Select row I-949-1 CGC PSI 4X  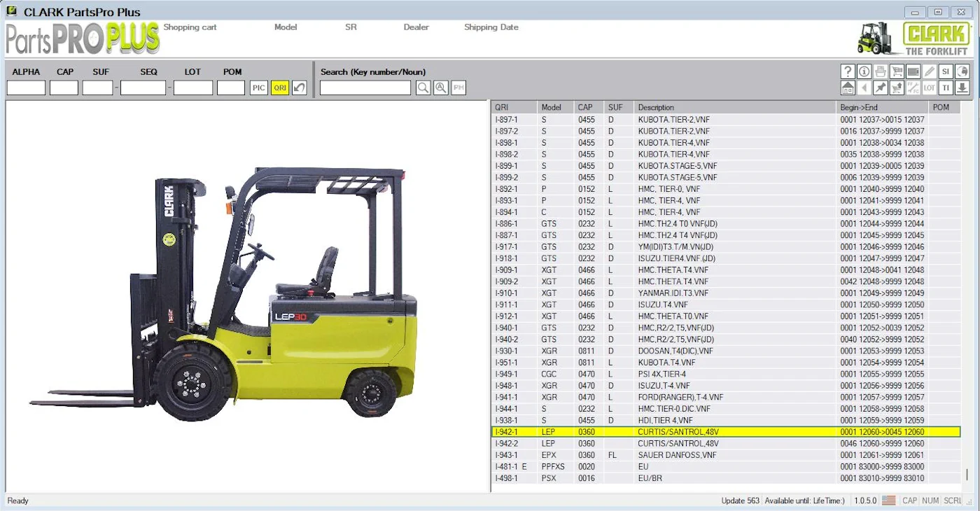click(x=726, y=374)
